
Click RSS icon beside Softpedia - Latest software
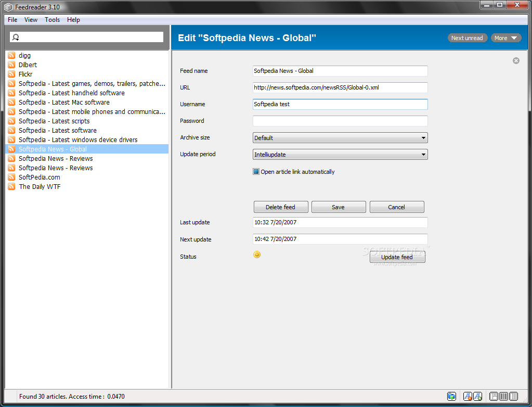click(x=11, y=130)
